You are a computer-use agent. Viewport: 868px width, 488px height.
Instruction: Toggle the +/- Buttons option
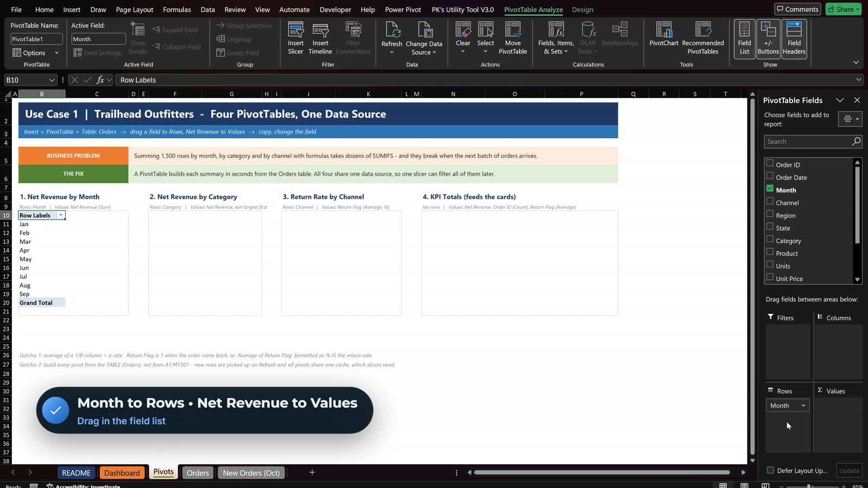768,38
